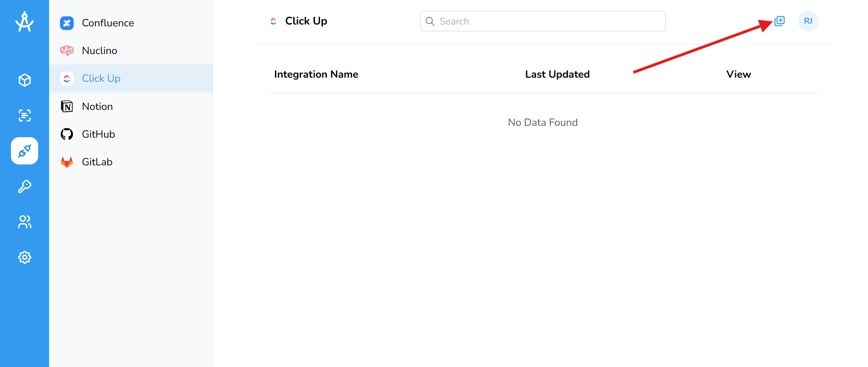Select the Nuclino sidebar entry

100,50
